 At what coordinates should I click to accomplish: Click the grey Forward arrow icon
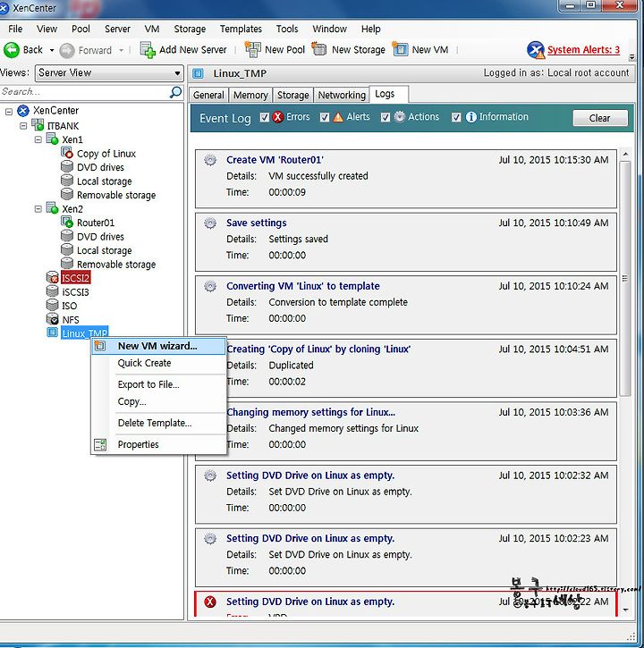click(66, 50)
